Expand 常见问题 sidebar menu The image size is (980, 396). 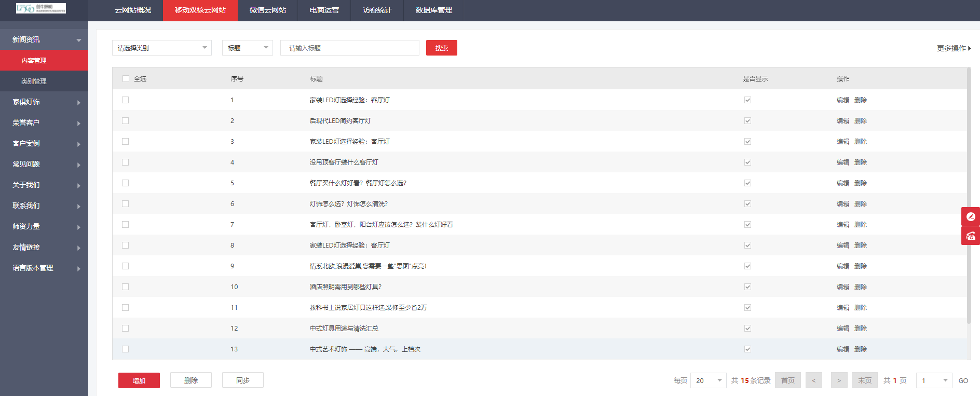pos(44,164)
